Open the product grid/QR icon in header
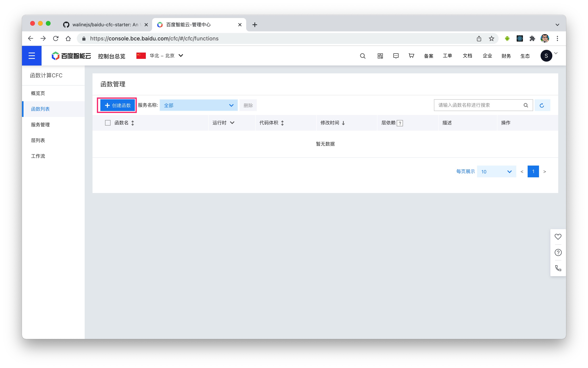588x368 pixels. pyautogui.click(x=380, y=56)
